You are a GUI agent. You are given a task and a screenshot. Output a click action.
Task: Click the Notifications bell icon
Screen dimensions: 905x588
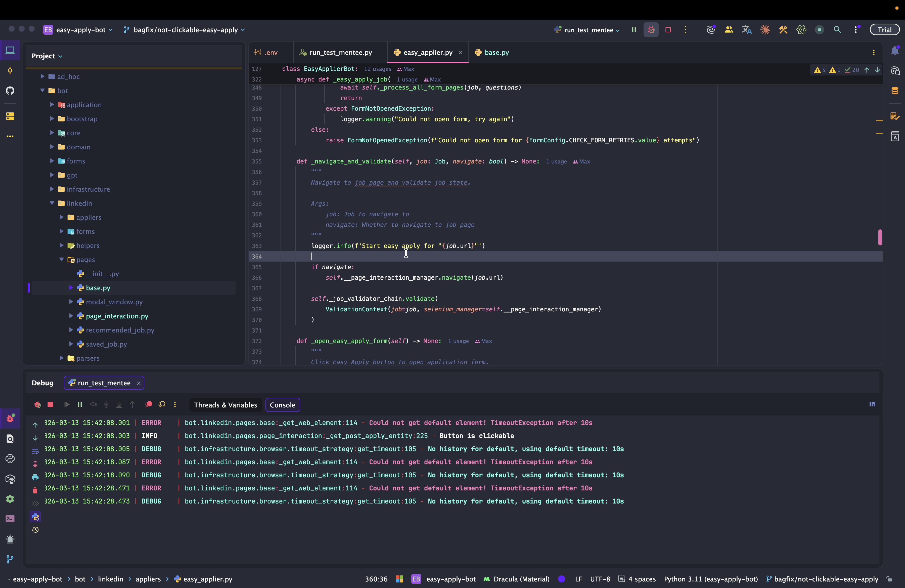pyautogui.click(x=895, y=51)
